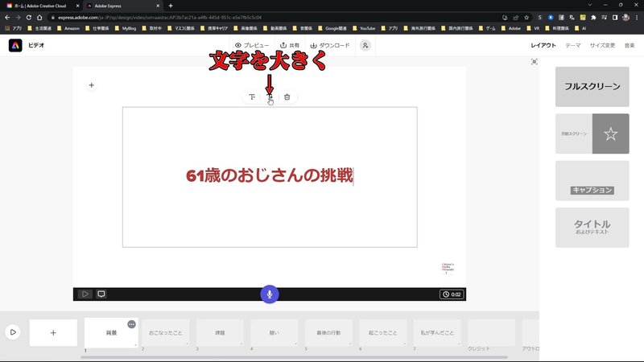This screenshot has height=362, width=644.
Task: Switch to the 音楽 tab
Action: coord(630,45)
